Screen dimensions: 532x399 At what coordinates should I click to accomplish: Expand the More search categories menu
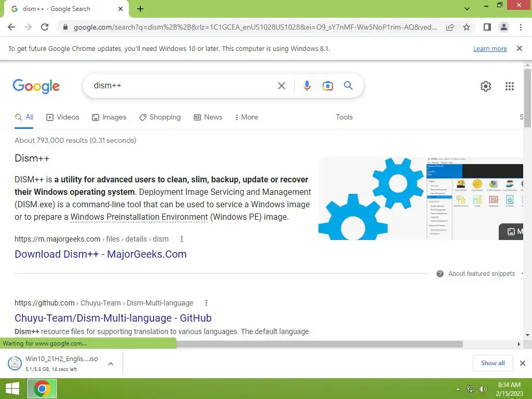247,117
